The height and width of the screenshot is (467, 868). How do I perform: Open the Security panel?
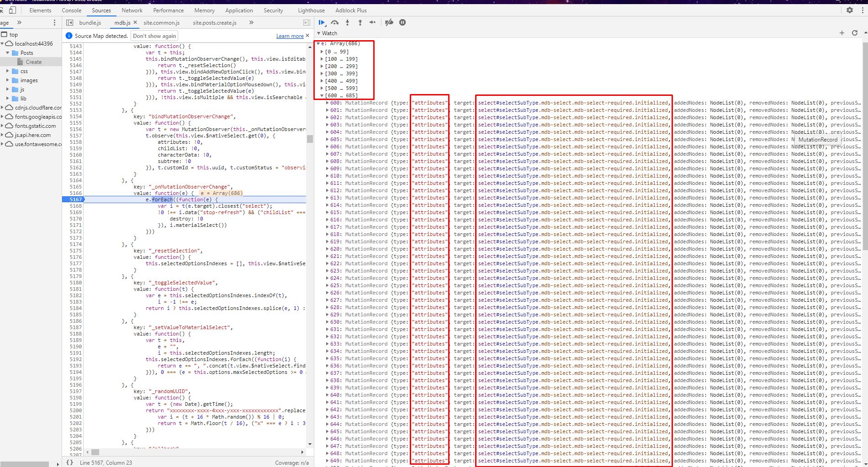[x=273, y=10]
